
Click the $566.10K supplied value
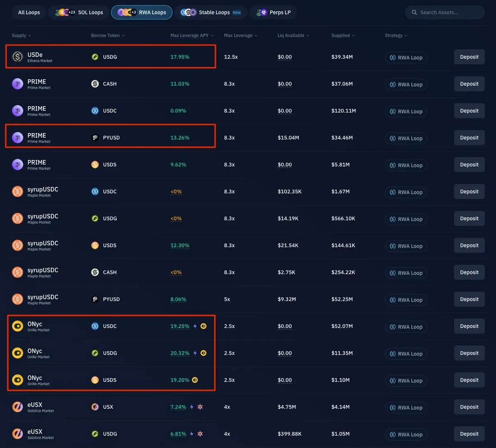pos(343,218)
